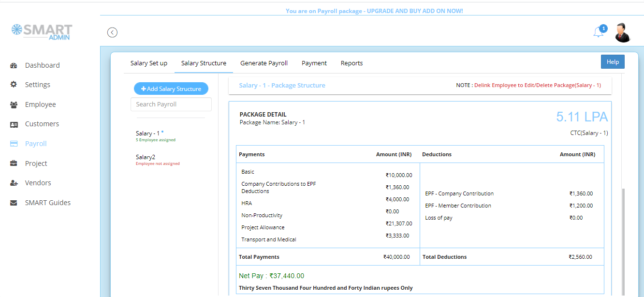Open the Generate Payroll tab
644x297 pixels.
(263, 63)
